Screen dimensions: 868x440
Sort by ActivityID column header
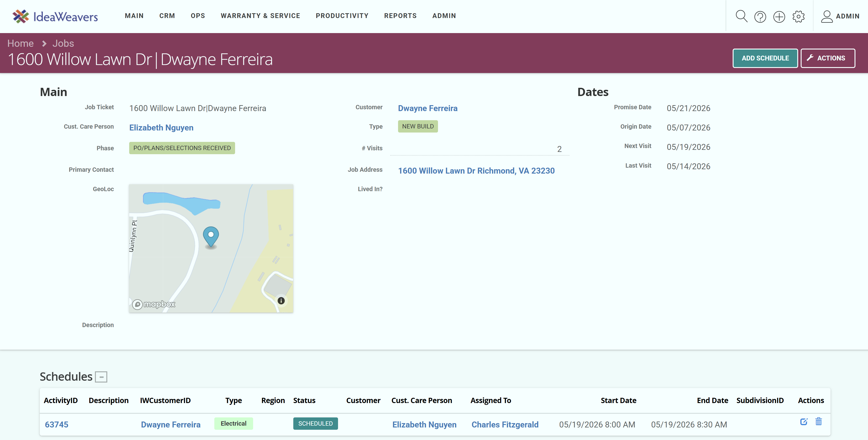61,401
